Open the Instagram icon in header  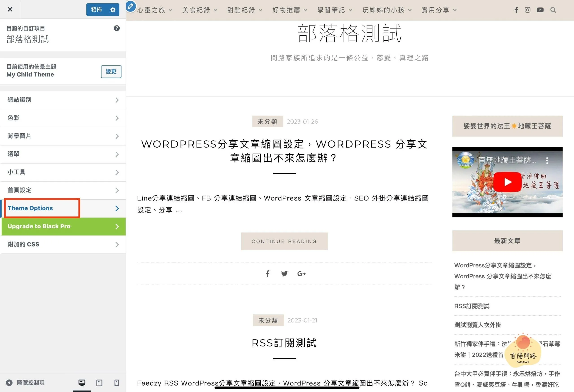(527, 10)
